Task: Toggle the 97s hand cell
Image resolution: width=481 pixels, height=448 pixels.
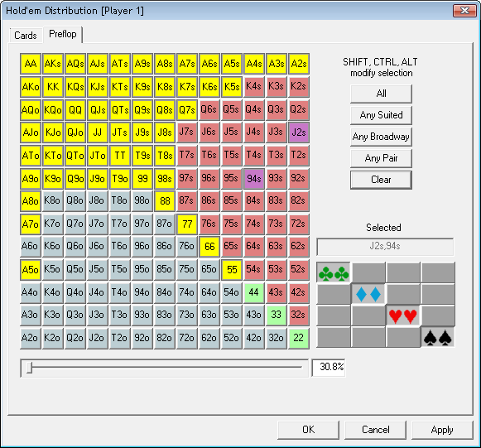Action: pos(187,178)
